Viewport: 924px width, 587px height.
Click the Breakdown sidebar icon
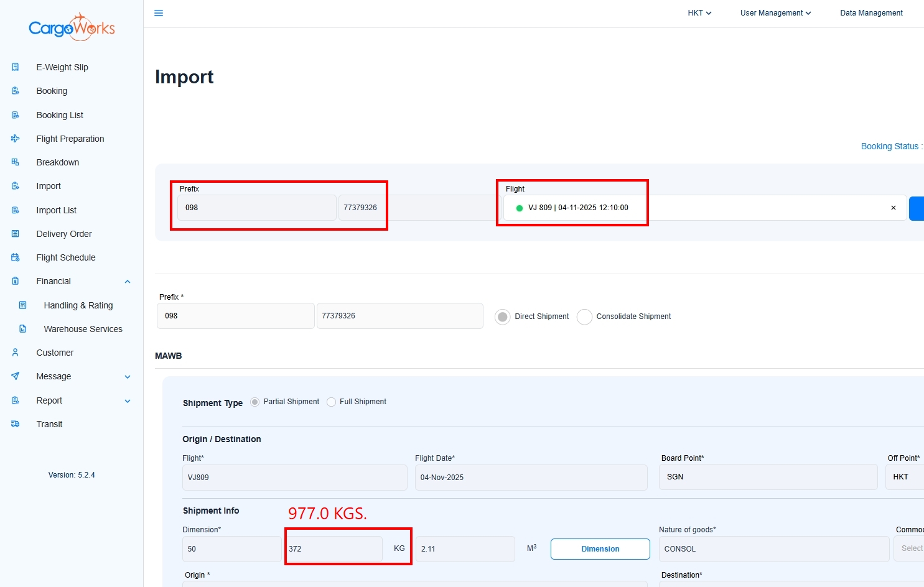16,162
